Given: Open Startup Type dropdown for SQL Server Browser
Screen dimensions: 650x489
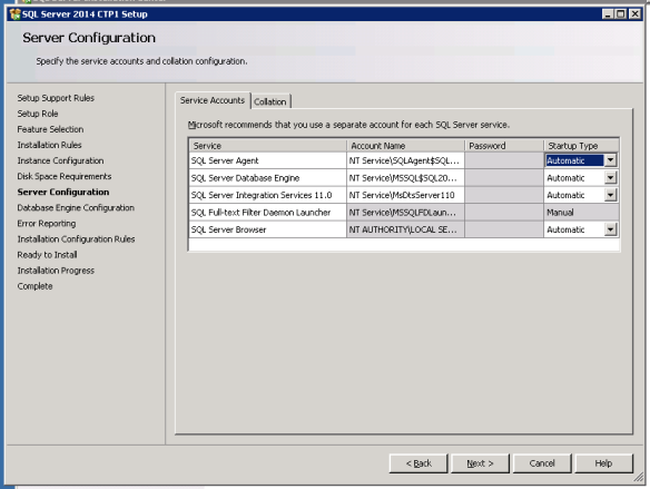Looking at the screenshot, I should tap(610, 229).
